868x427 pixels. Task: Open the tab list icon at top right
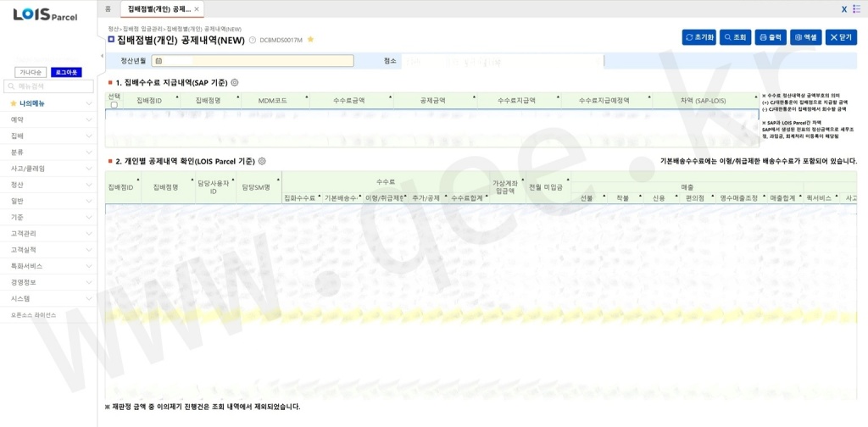856,8
